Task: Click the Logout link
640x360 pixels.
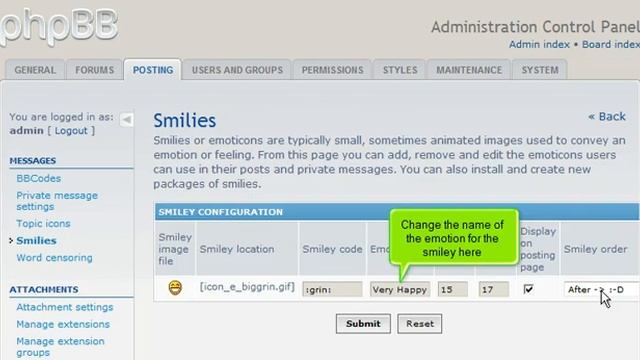Action: pyautogui.click(x=71, y=131)
